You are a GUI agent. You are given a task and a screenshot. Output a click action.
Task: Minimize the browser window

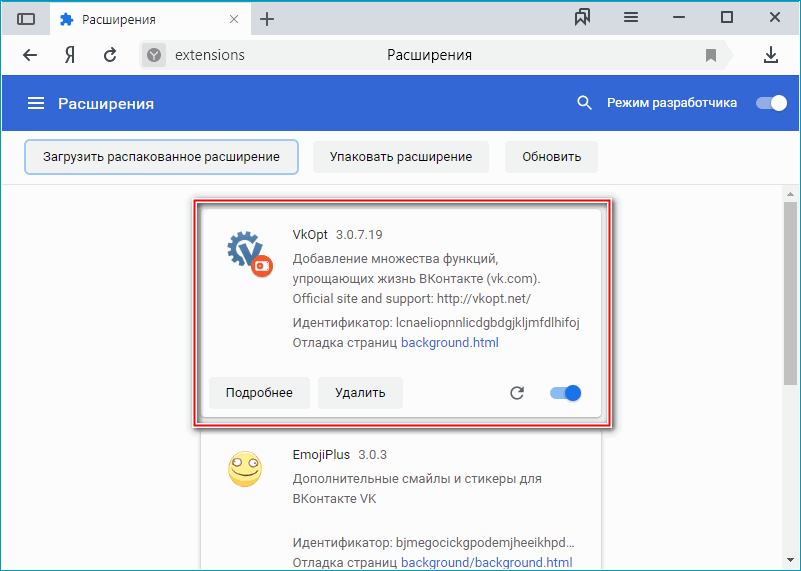[x=678, y=18]
